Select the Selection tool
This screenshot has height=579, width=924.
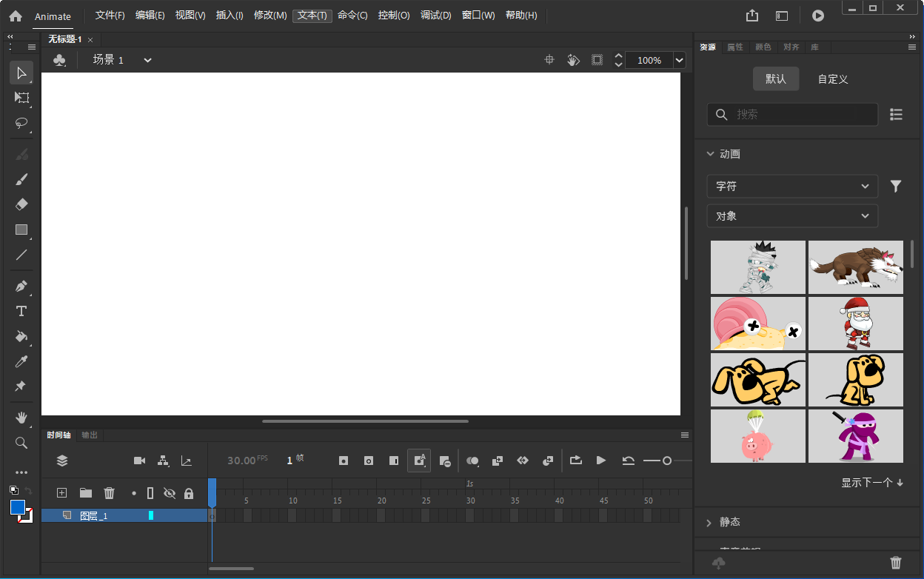point(21,73)
